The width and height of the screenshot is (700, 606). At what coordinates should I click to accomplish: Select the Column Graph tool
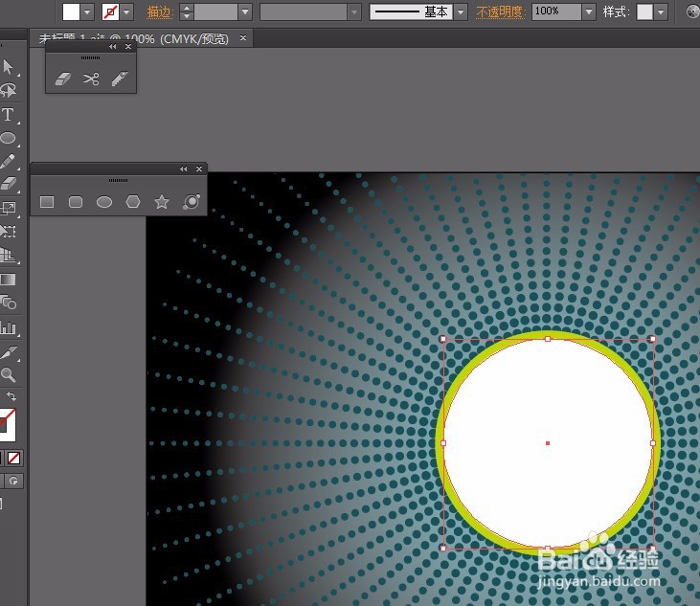8,328
